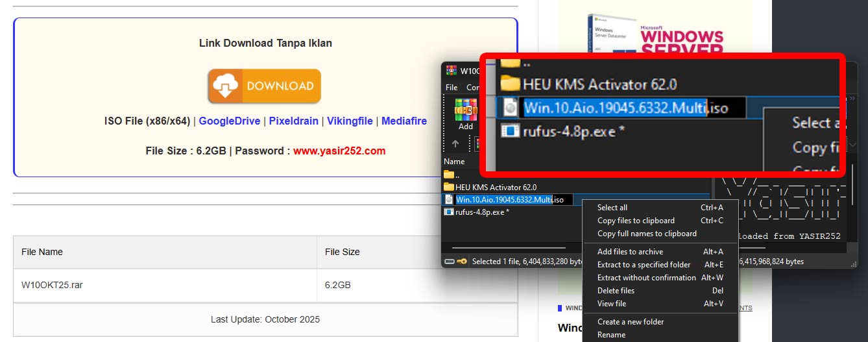Click 'Delete files' in context menu
Image resolution: width=868 pixels, height=342 pixels.
(x=616, y=291)
